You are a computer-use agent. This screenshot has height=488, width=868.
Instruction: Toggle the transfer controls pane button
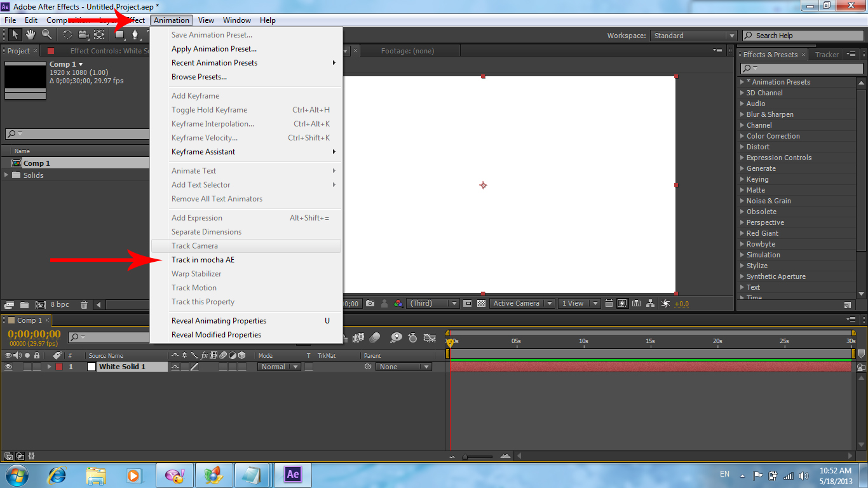click(20, 456)
